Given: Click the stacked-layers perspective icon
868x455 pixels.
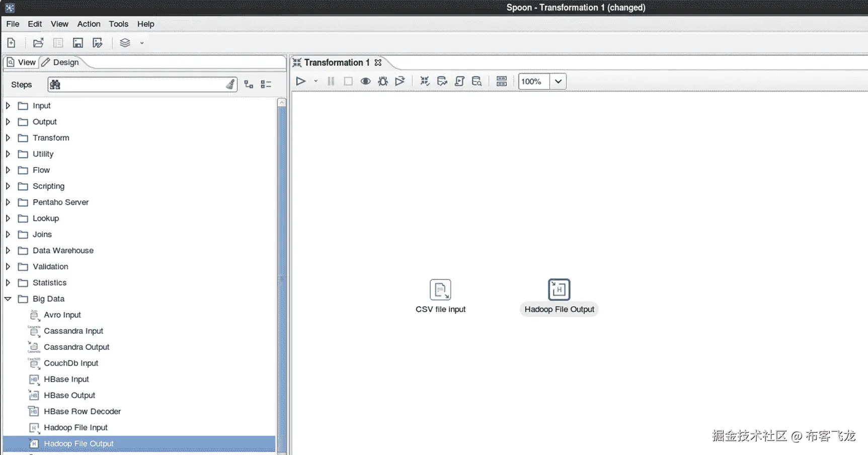Looking at the screenshot, I should 125,43.
